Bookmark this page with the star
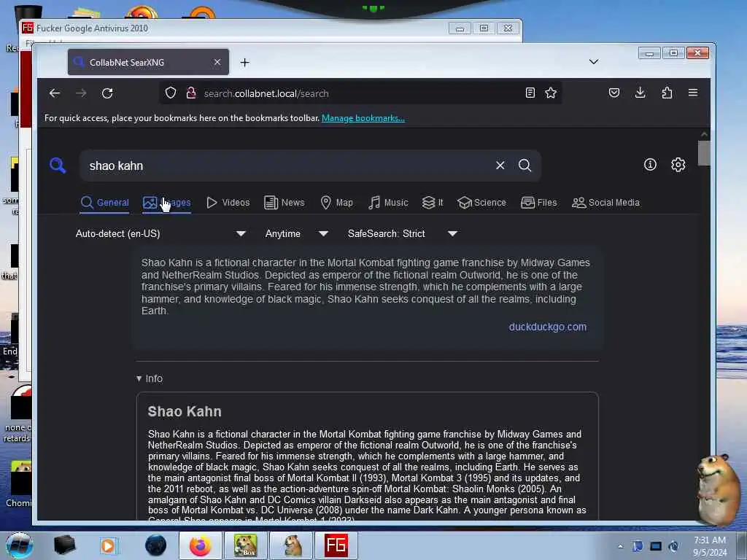This screenshot has height=560, width=747. coord(551,93)
